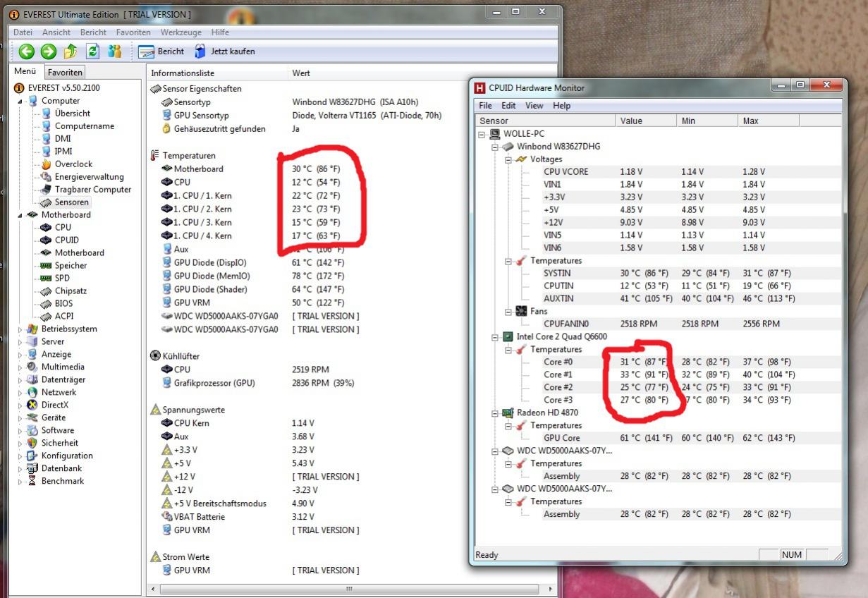The image size is (868, 598).
Task: Collapse the Computer tree node
Action: click(x=20, y=101)
